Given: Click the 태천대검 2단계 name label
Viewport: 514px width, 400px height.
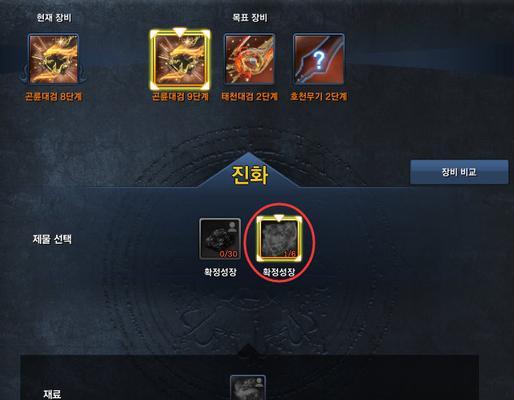Looking at the screenshot, I should [x=249, y=97].
